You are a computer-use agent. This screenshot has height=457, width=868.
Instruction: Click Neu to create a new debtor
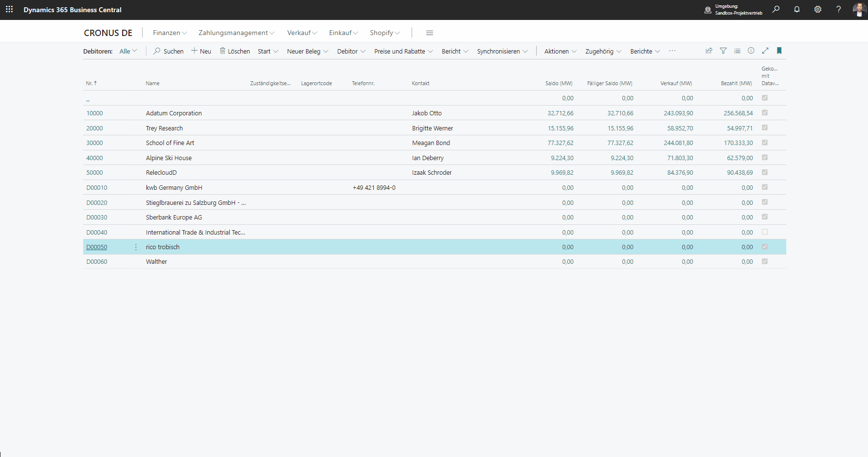201,51
